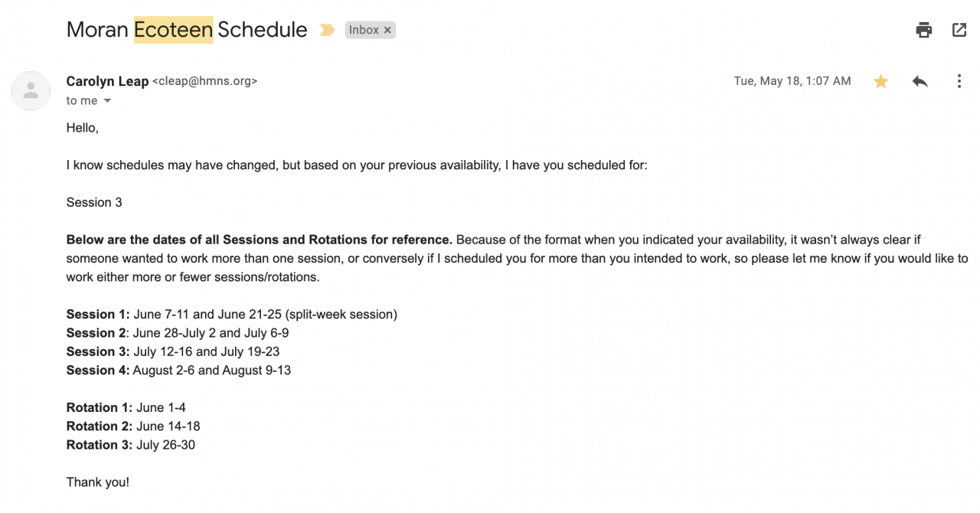The width and height of the screenshot is (980, 513).
Task: Click the sender address cleap@hmns.org
Action: [x=205, y=81]
